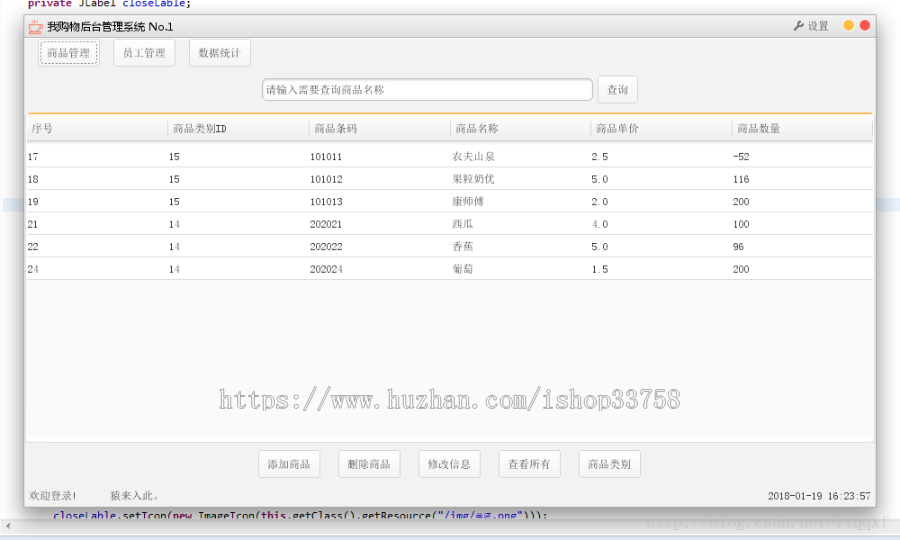Click the 欢迎登录! status text
Screen dimensions: 900x540
(x=53, y=495)
